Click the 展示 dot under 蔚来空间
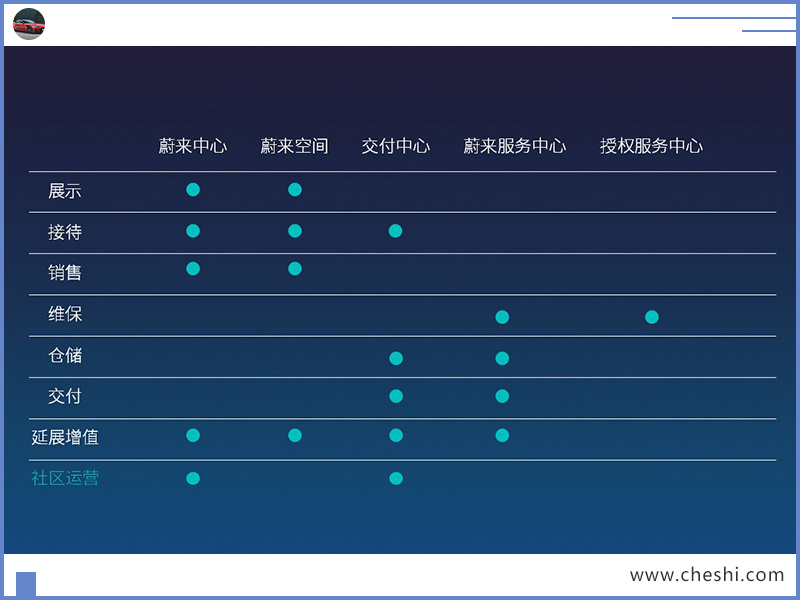 pos(295,190)
